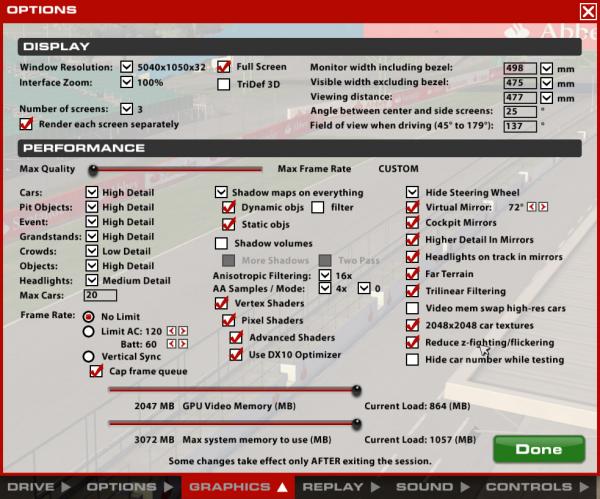Check the Shadow volumes option
600x499 pixels.
(x=222, y=243)
